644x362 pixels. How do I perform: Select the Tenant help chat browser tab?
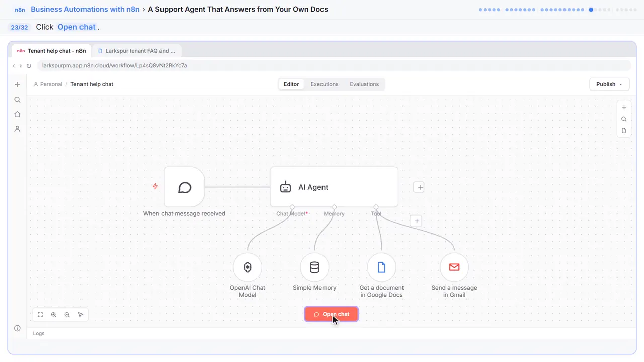pyautogui.click(x=51, y=51)
